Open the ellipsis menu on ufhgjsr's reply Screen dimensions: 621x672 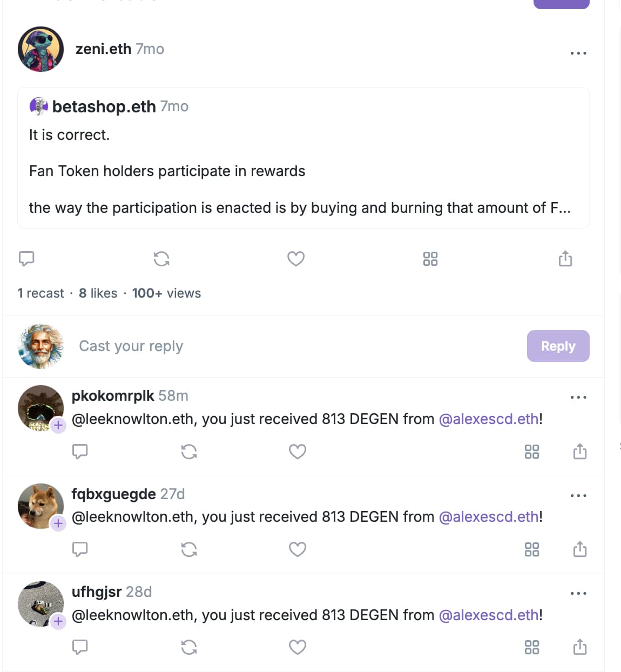578,593
